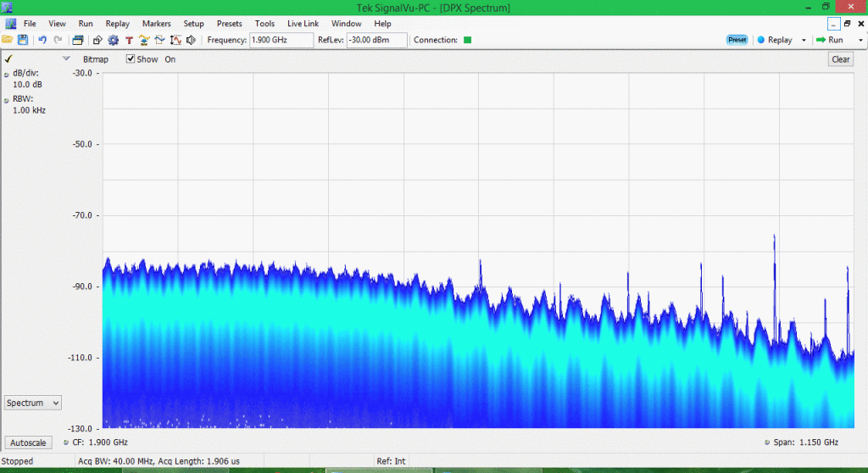Undo the last action
Screen dimensions: 868x473
[42, 40]
